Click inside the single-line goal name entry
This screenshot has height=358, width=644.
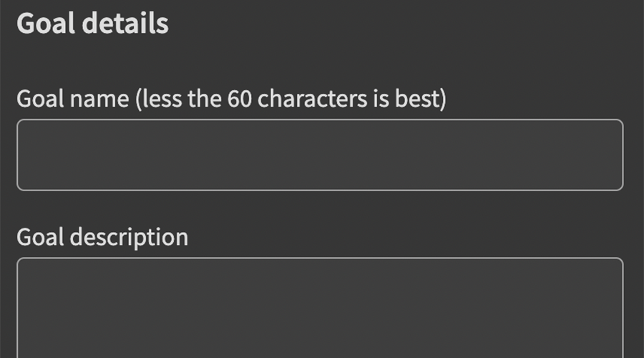click(320, 155)
